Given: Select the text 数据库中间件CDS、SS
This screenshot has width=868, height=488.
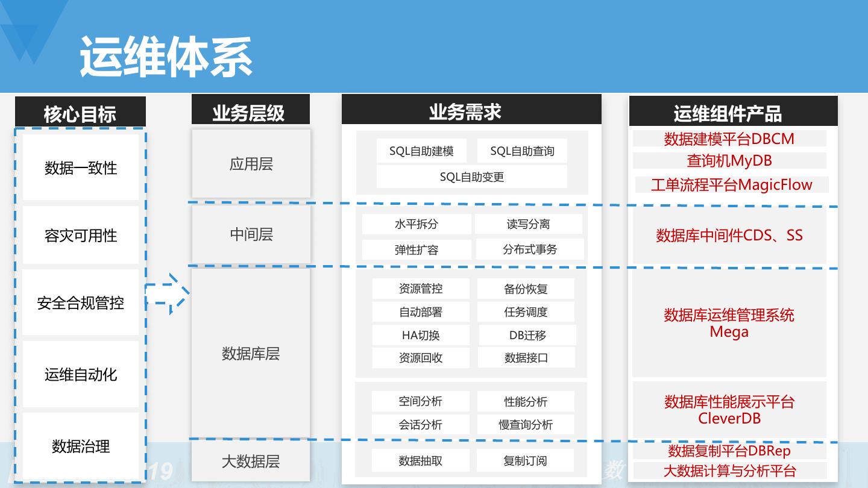Looking at the screenshot, I should coord(729,235).
